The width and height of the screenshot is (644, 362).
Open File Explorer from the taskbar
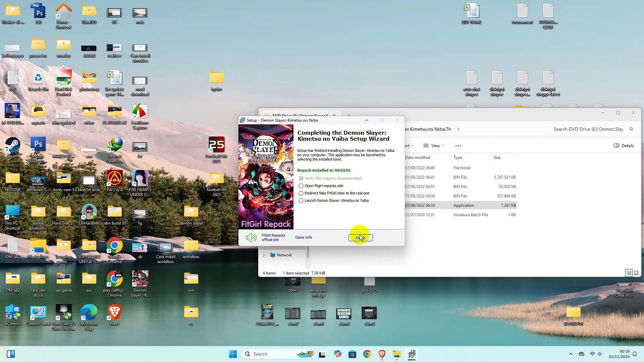pyautogui.click(x=396, y=354)
